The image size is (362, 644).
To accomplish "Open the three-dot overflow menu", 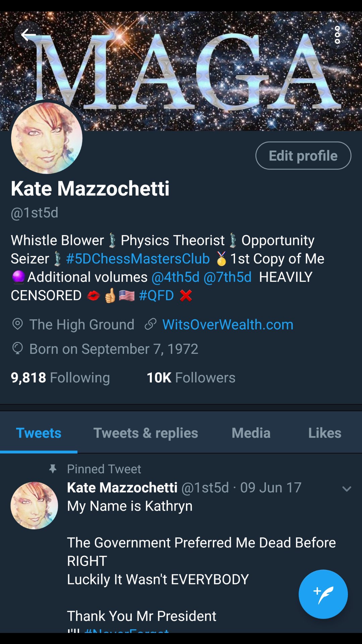I will 337,35.
